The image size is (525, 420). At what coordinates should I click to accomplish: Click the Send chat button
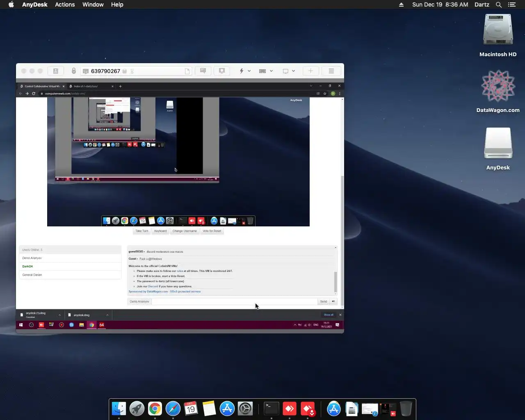[x=324, y=301]
